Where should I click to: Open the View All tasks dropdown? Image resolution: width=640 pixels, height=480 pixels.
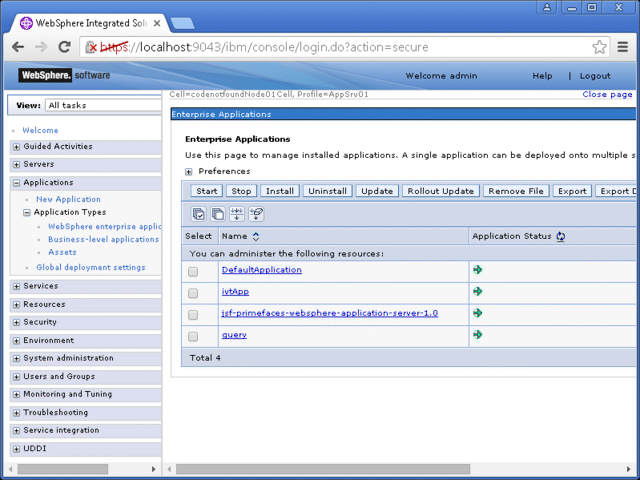(x=100, y=105)
